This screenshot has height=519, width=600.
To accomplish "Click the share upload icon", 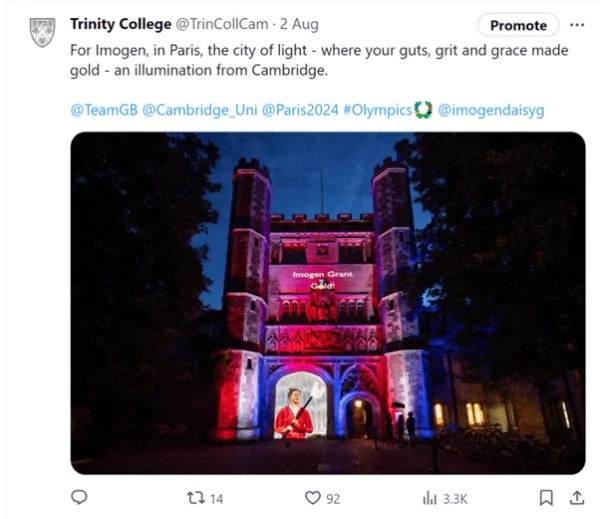I will pyautogui.click(x=577, y=497).
